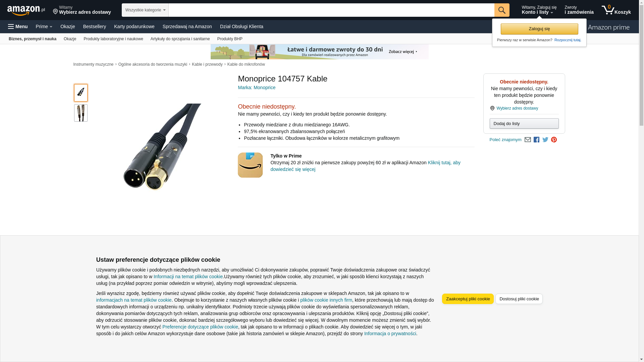Expand the Konto i listy dropdown
The width and height of the screenshot is (644, 362).
point(539,10)
